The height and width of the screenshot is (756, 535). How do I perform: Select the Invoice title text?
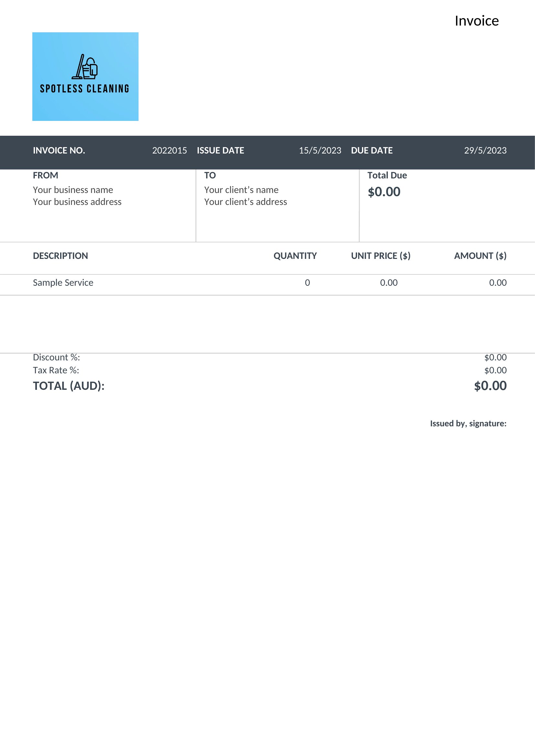477,21
